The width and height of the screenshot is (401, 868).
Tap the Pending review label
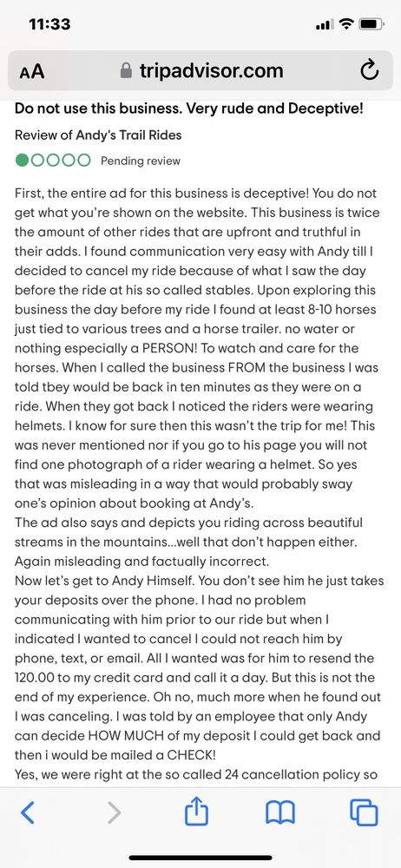141,161
